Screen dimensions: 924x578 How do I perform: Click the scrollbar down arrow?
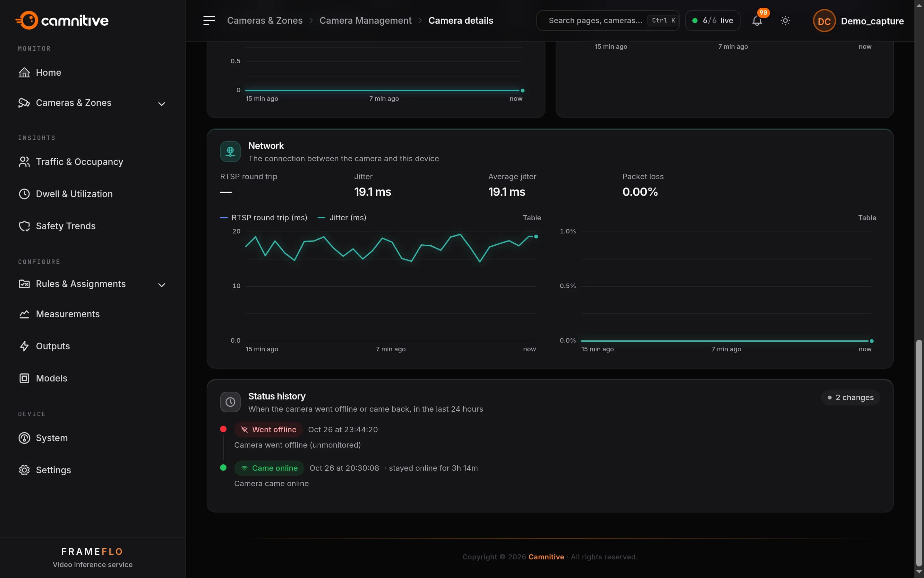[919, 572]
